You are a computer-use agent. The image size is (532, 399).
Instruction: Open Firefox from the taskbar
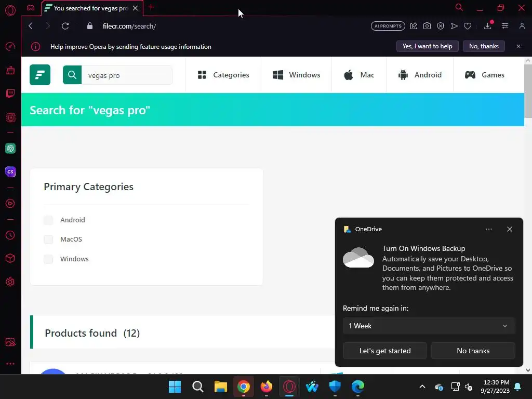(x=267, y=387)
